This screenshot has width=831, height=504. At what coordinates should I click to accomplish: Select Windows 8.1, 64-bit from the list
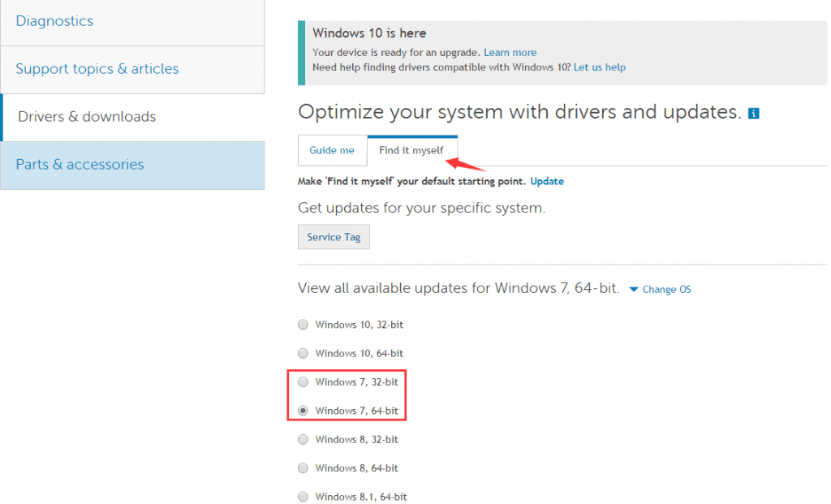tap(303, 496)
